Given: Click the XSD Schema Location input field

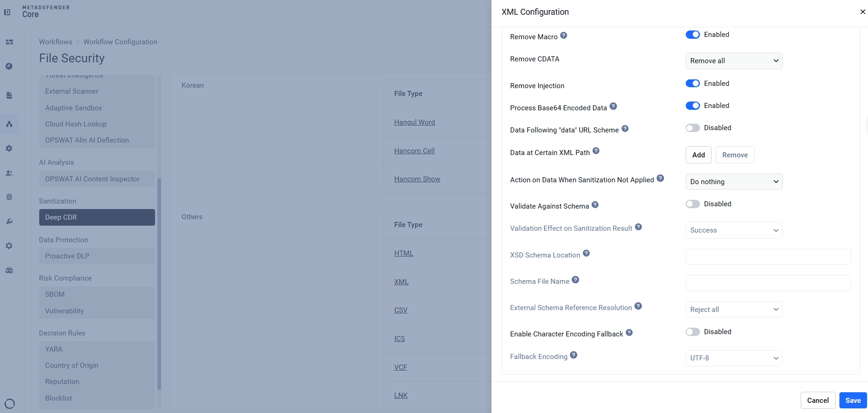Looking at the screenshot, I should [768, 257].
